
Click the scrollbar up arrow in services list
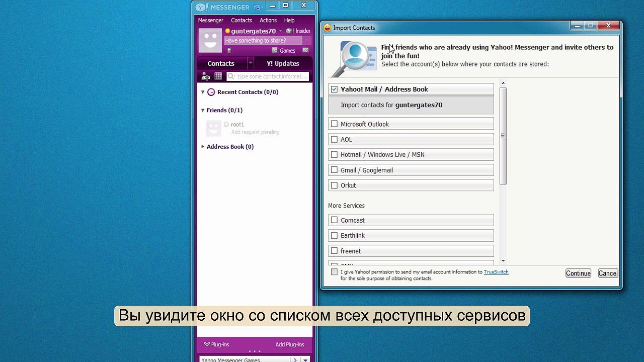click(x=503, y=82)
